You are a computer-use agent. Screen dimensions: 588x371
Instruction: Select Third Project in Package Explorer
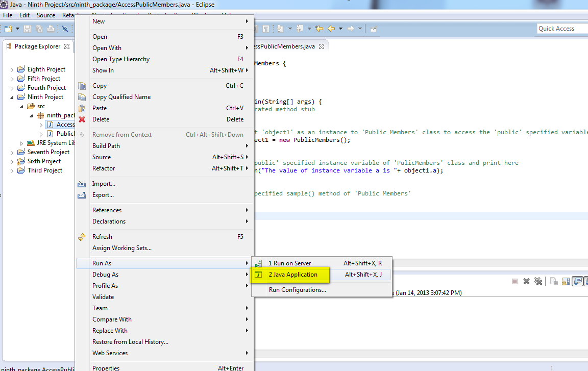[44, 170]
